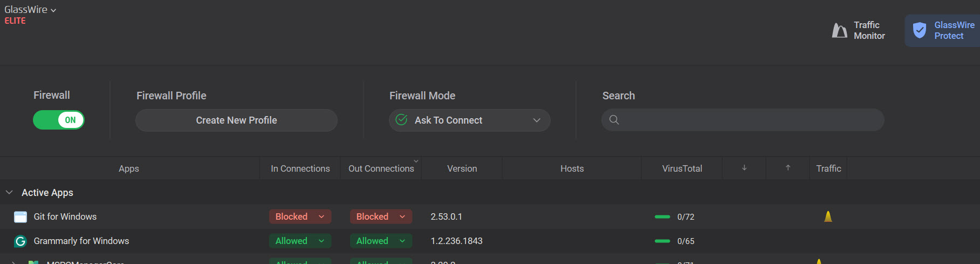
Task: Open the GlassWire main menu
Action: 30,10
